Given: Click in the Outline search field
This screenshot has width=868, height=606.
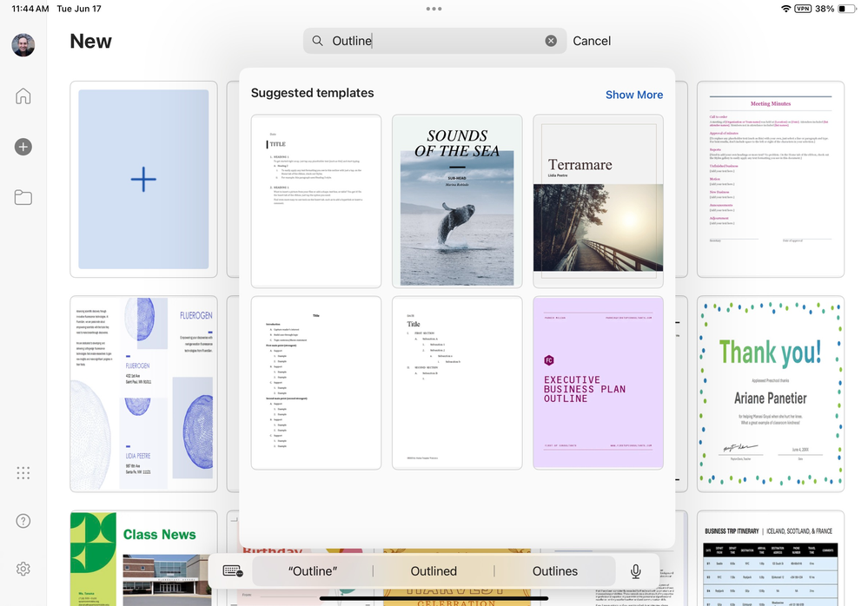Looking at the screenshot, I should (x=434, y=41).
